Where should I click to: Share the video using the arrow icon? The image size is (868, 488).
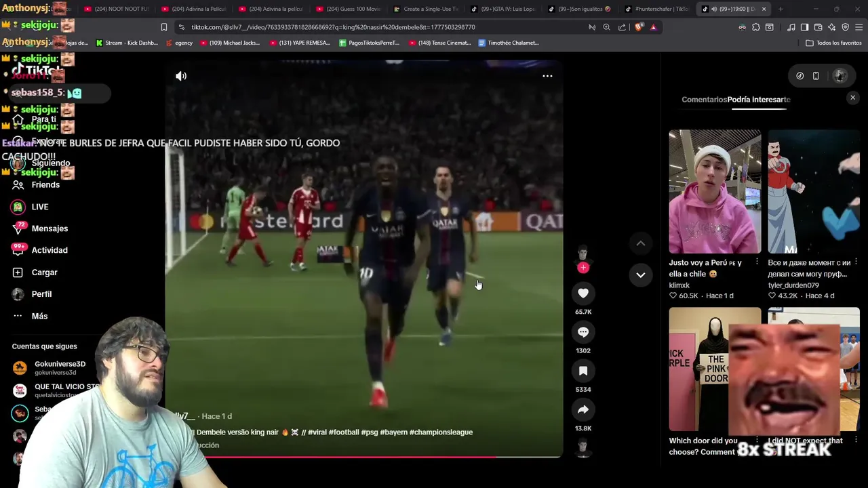click(583, 409)
